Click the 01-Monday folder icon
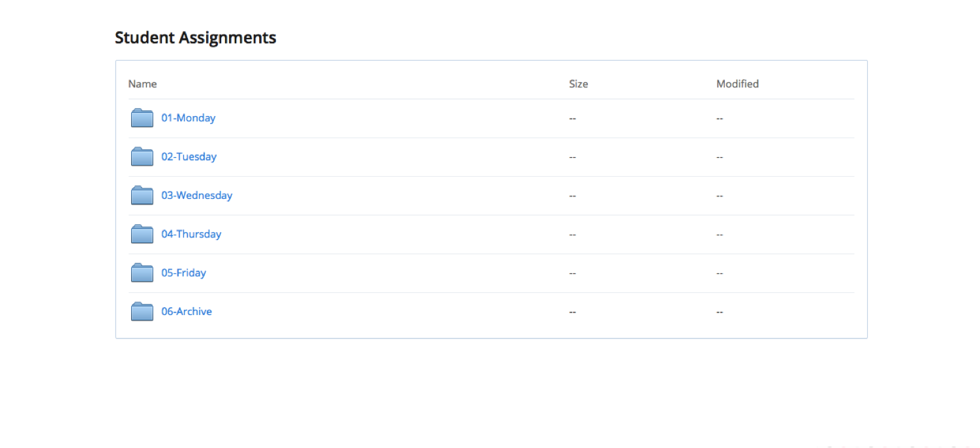The image size is (980, 448). (142, 118)
